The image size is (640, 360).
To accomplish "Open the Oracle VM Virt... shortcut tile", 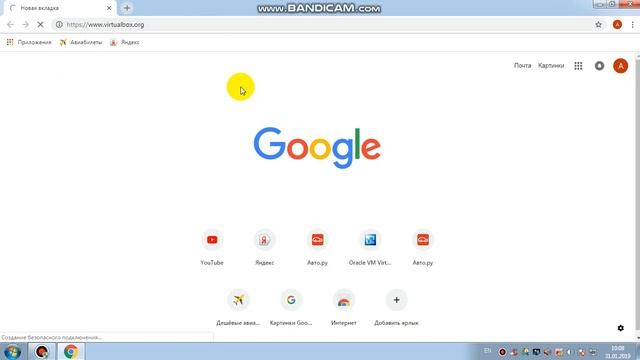I will tap(370, 248).
